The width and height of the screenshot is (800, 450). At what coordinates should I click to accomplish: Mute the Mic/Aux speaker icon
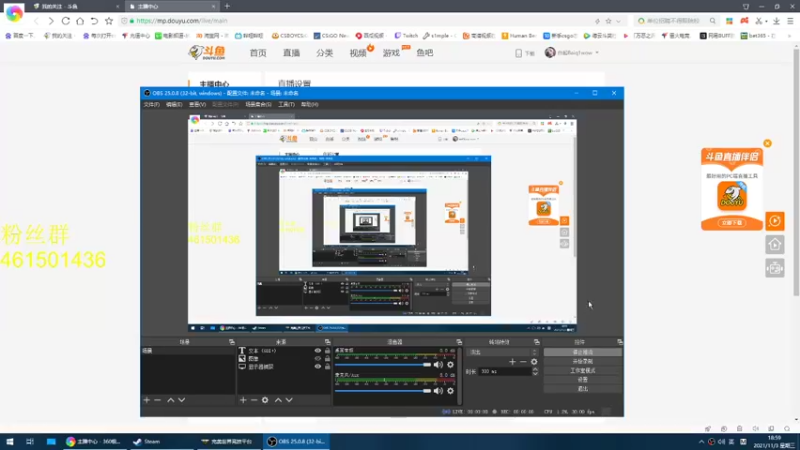[438, 391]
